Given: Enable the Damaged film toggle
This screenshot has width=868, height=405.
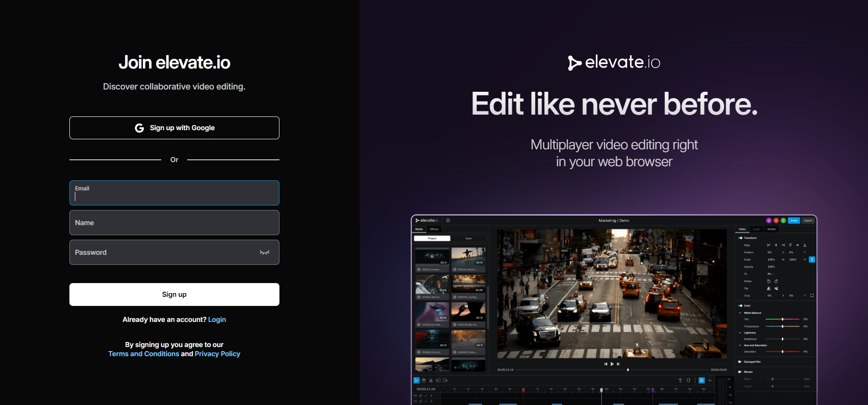Looking at the screenshot, I should coord(740,362).
